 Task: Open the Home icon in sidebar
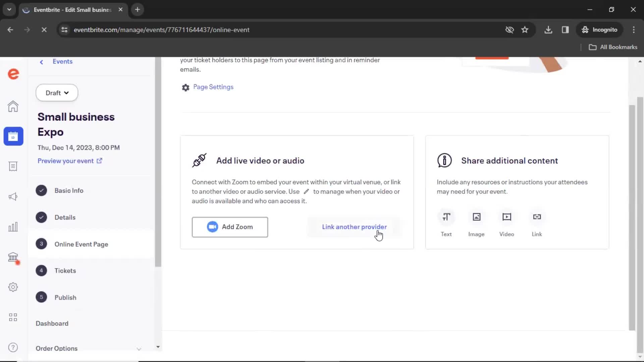[13, 106]
